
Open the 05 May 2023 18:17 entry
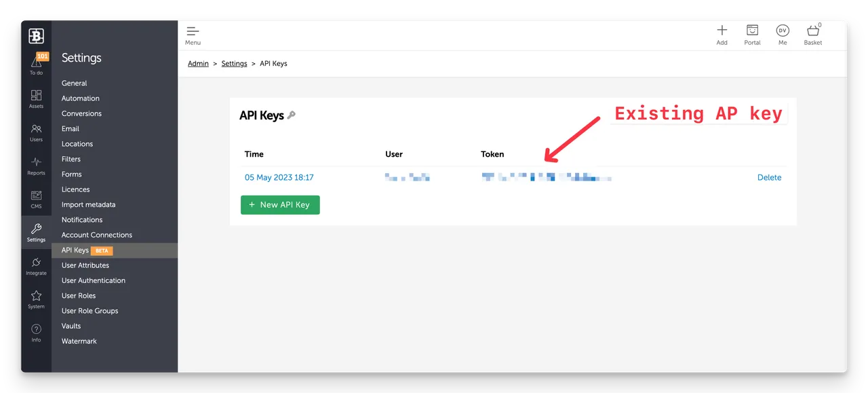tap(279, 178)
